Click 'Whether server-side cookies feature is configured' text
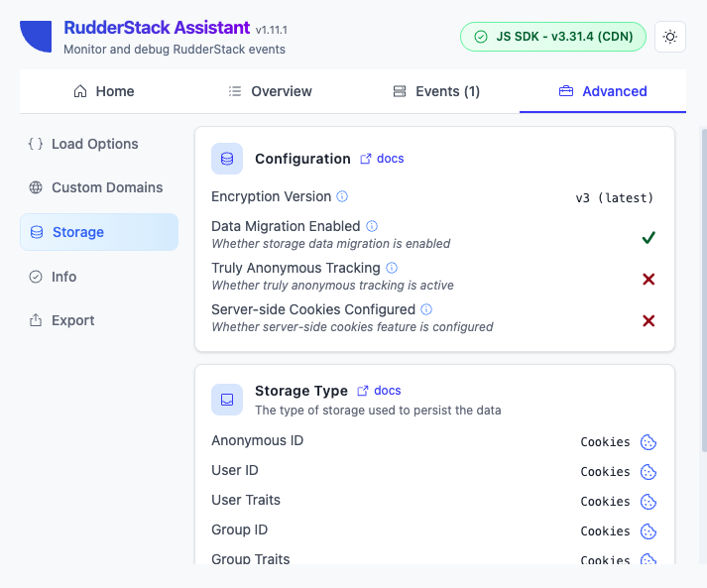Viewport: 707px width, 588px height. coord(352,327)
